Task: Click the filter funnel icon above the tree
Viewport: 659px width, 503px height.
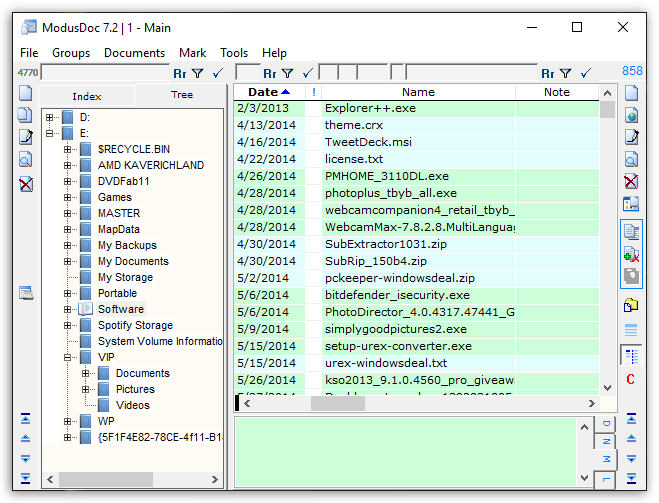Action: point(197,73)
